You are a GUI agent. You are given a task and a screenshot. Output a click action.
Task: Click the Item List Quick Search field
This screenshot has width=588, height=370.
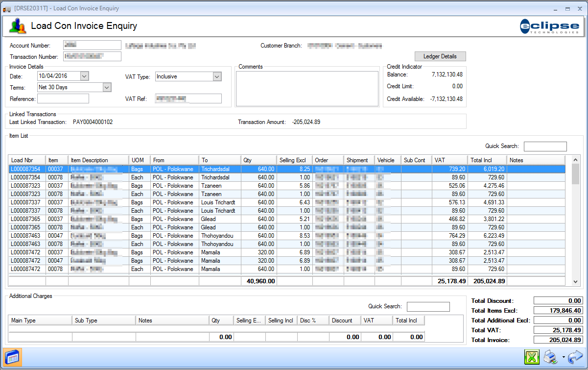pyautogui.click(x=545, y=147)
